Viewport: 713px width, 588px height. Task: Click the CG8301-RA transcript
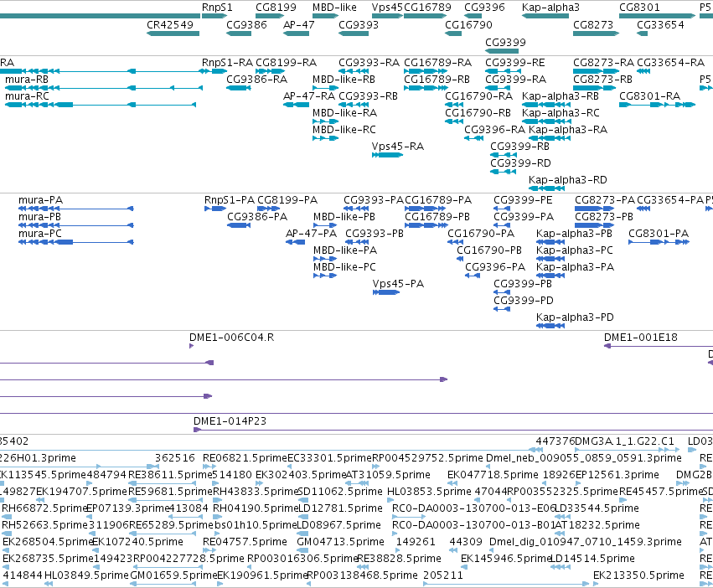(x=657, y=105)
